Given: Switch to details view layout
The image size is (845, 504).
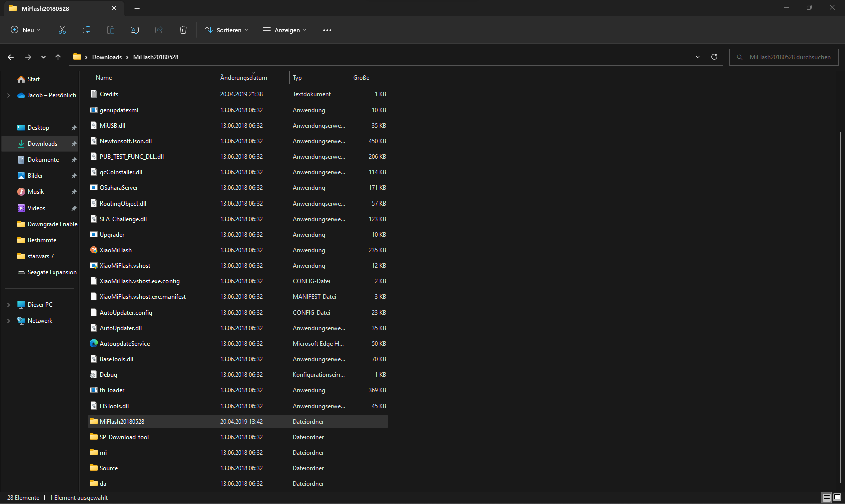Looking at the screenshot, I should click(x=826, y=497).
